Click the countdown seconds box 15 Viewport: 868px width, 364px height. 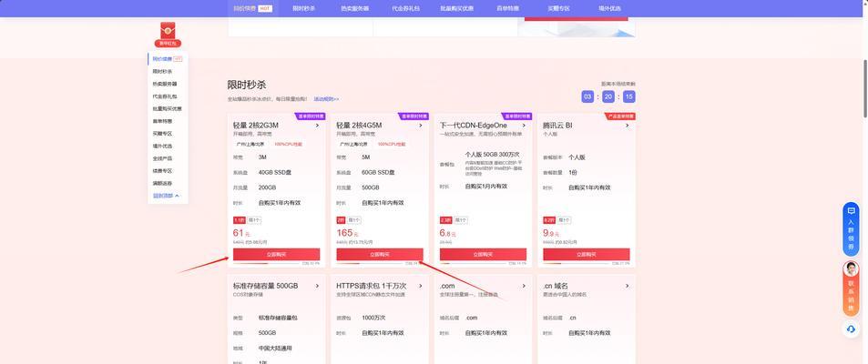[628, 96]
